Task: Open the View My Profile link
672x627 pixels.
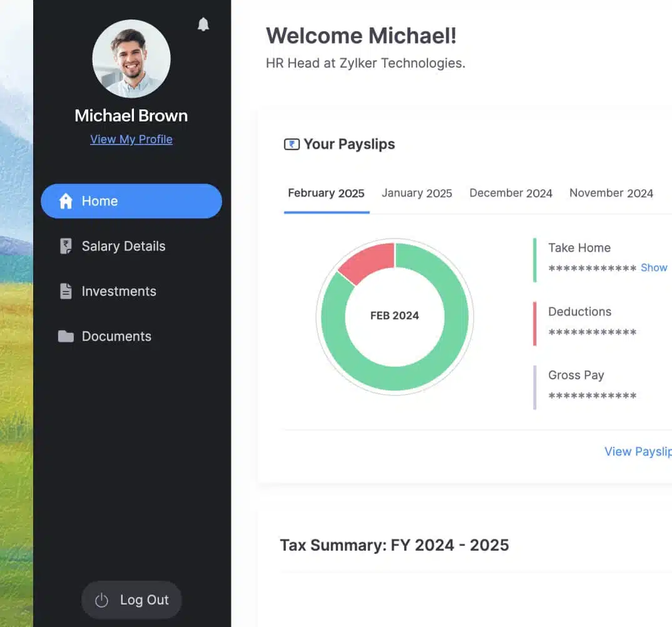Action: tap(131, 140)
